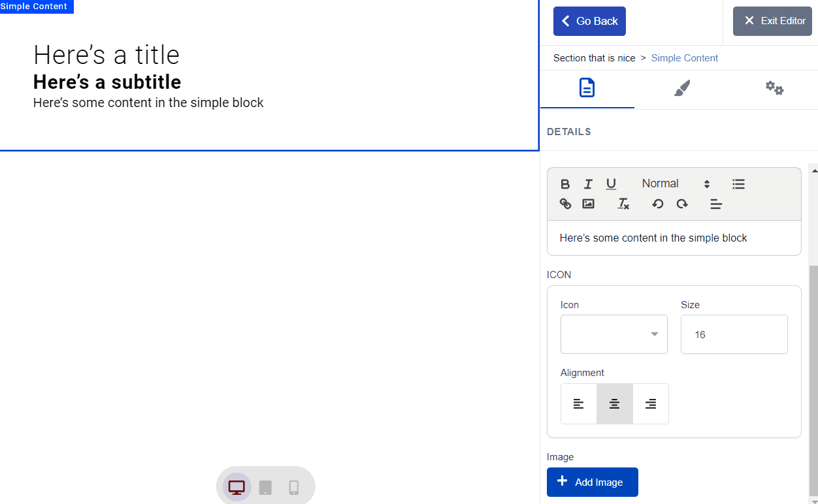818x504 pixels.
Task: Underline the selected text
Action: pos(611,184)
